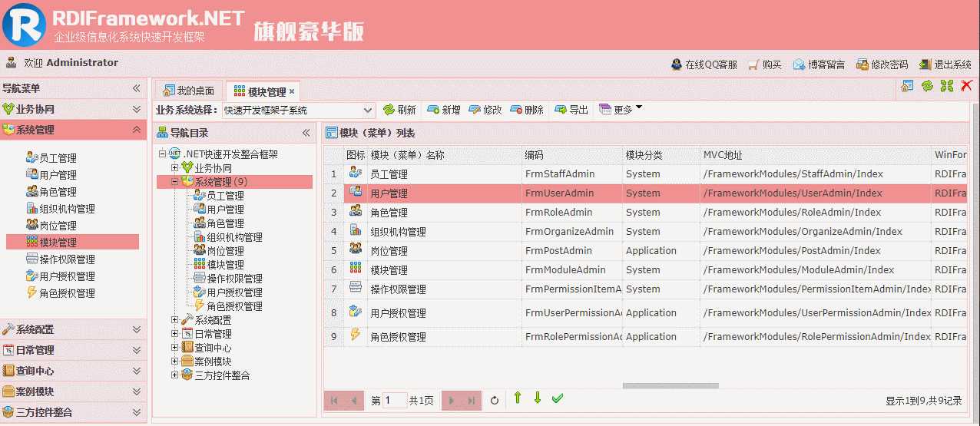This screenshot has width=980, height=426.
Task: Select 模块管理 in the navigation tree
Action: click(225, 265)
